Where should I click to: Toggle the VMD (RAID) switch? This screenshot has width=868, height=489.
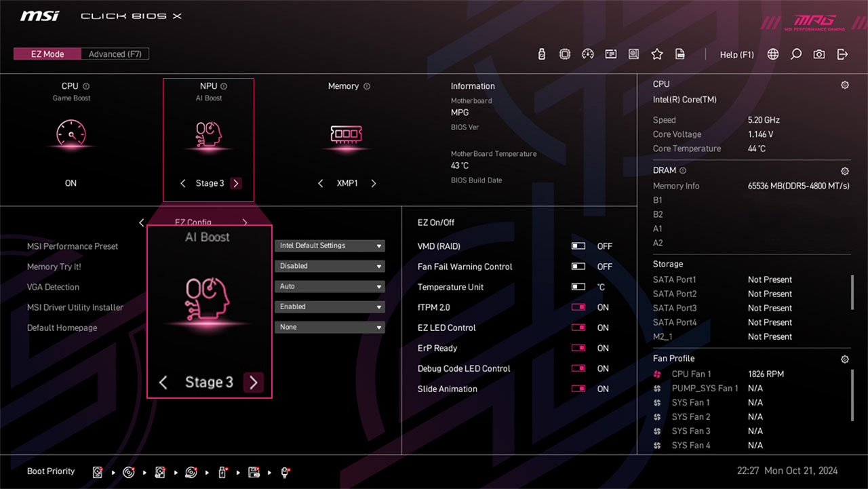coord(578,246)
